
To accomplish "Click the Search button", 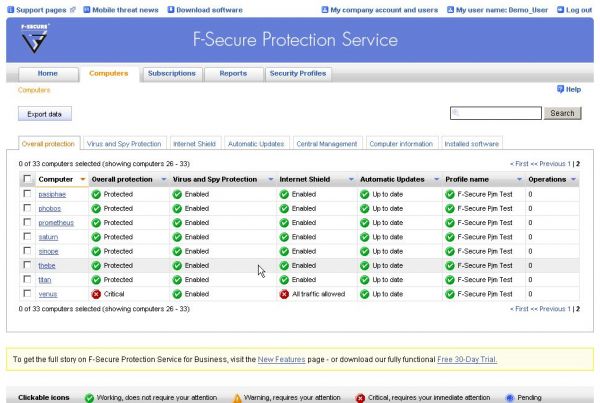I will pos(562,113).
